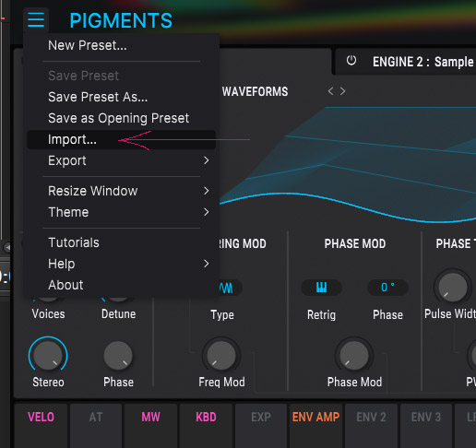
Task: Go to next waveform with right arrow
Action: [x=342, y=91]
